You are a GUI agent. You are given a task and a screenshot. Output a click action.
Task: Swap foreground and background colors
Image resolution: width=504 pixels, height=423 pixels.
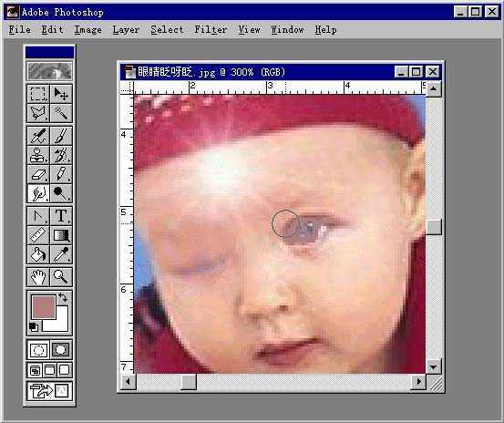point(63,297)
